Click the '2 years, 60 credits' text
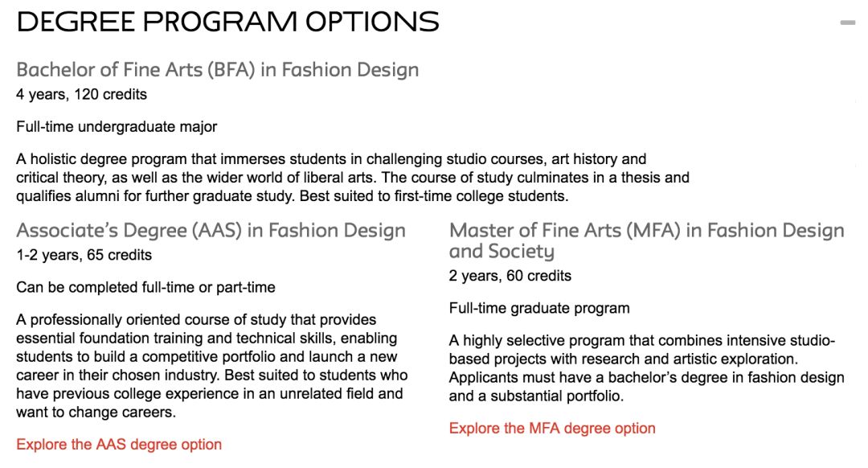 click(510, 276)
